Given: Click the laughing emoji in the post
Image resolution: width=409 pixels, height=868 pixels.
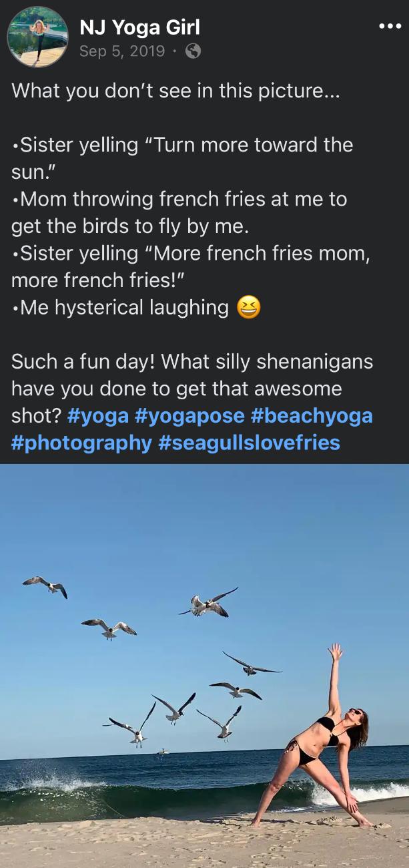Looking at the screenshot, I should (249, 308).
